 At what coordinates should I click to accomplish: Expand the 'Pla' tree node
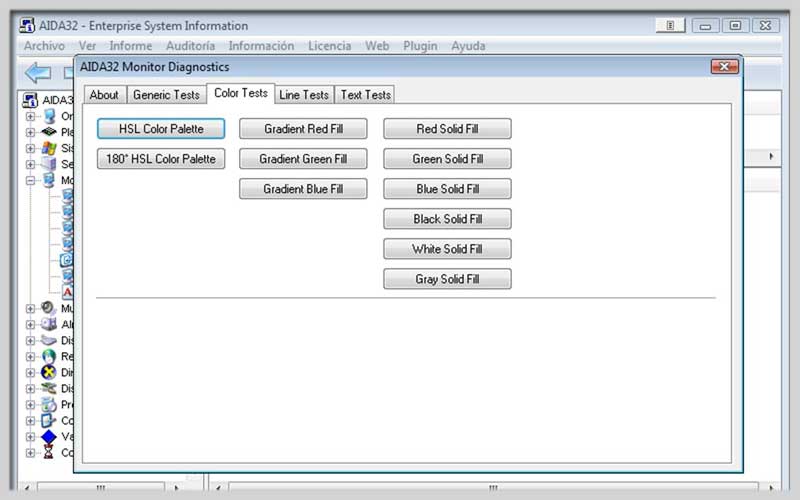[31, 132]
